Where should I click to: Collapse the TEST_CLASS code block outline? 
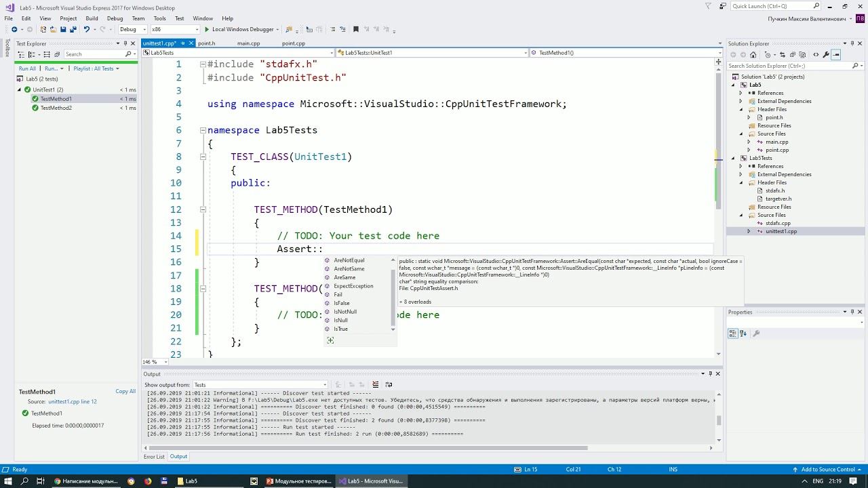tap(203, 157)
